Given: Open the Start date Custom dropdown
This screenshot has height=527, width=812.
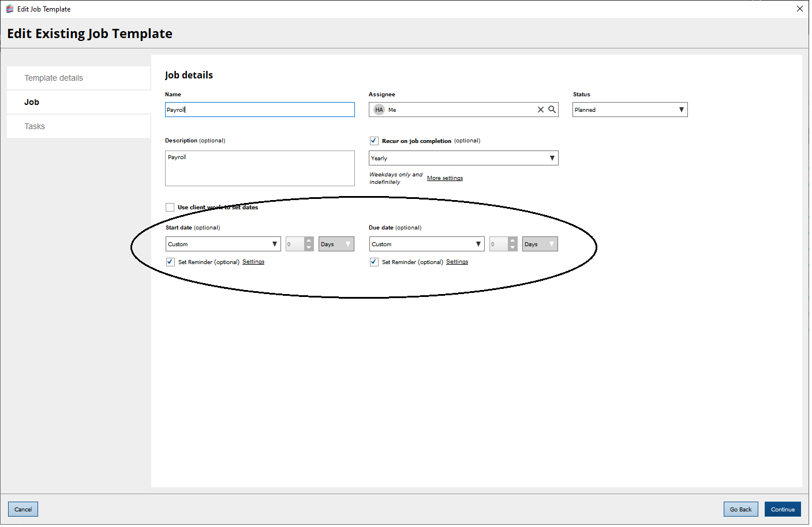Looking at the screenshot, I should [x=223, y=244].
